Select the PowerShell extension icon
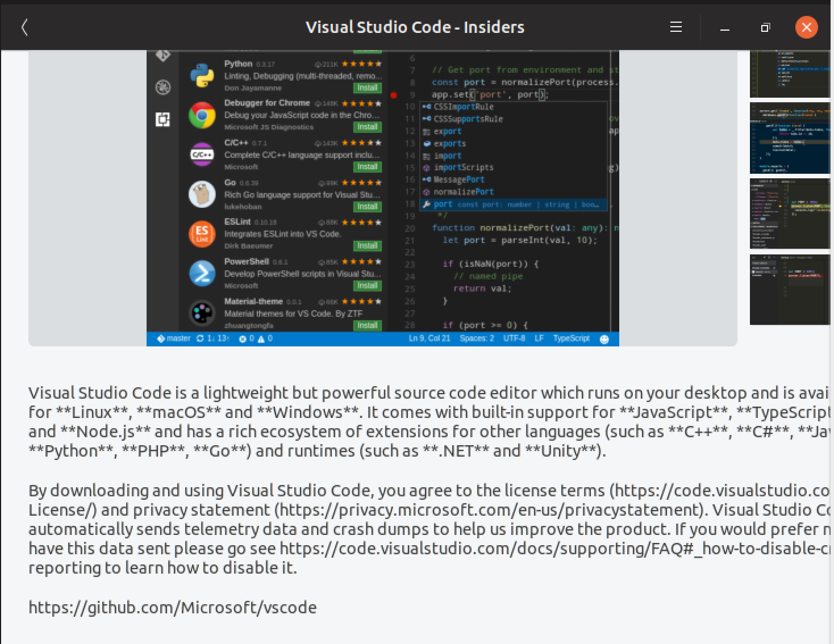The image size is (834, 644). pos(202,273)
